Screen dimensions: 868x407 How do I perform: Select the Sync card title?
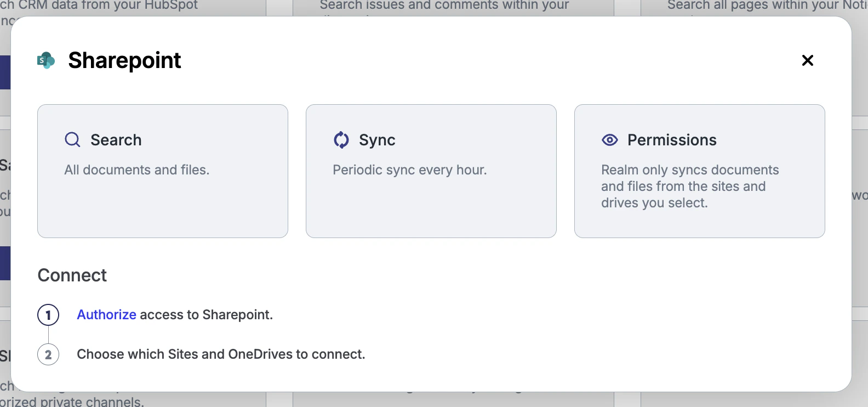(x=377, y=140)
